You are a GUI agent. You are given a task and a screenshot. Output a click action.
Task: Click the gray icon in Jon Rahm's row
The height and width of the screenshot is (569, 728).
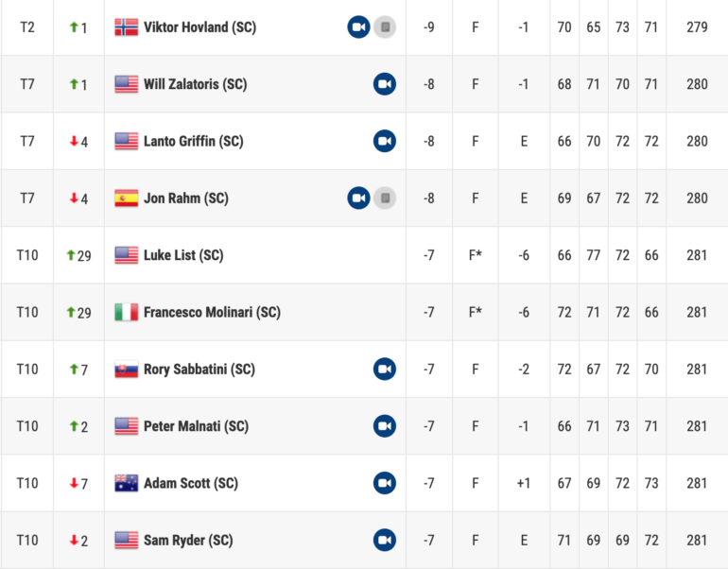click(x=384, y=198)
